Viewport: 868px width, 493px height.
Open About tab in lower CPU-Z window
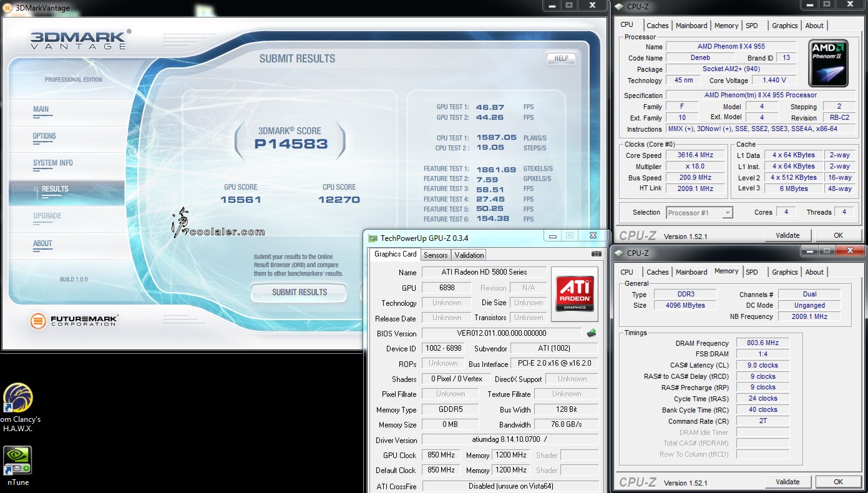click(814, 272)
